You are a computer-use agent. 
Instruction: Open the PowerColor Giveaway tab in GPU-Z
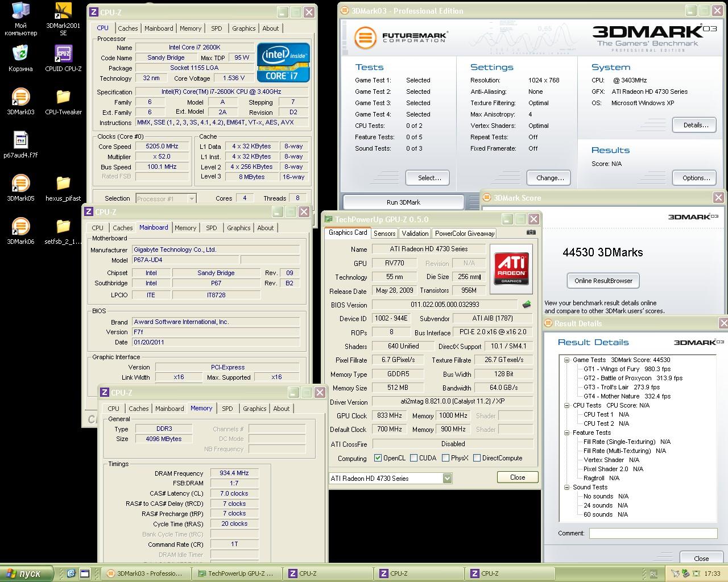click(465, 234)
